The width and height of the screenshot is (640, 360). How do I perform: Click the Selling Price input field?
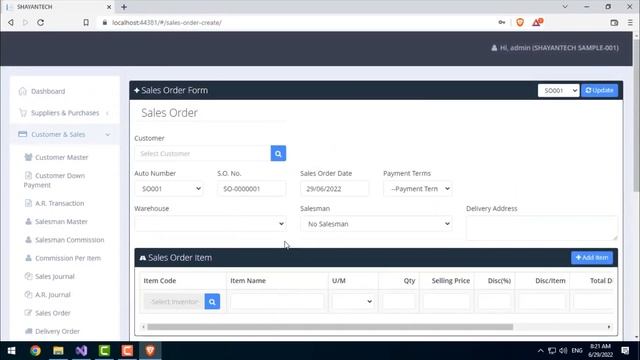click(447, 302)
